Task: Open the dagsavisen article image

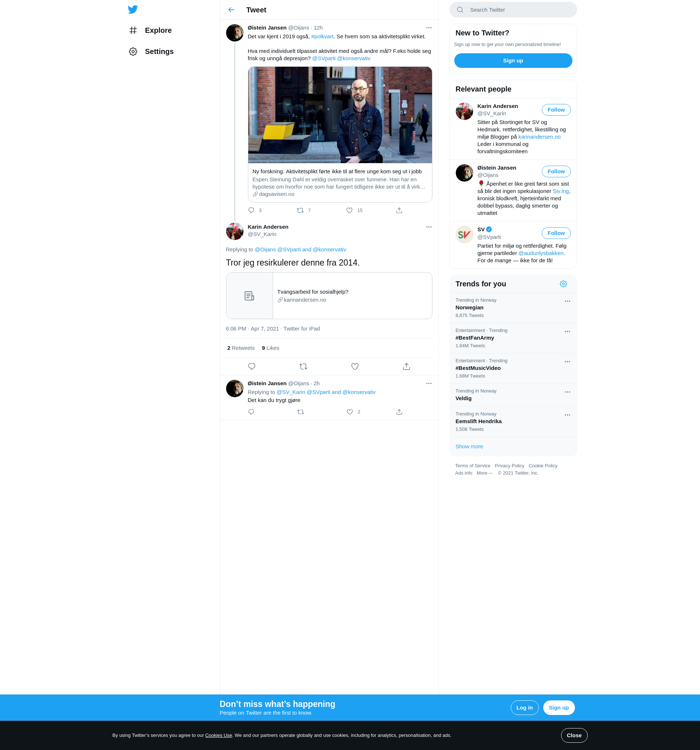Action: tap(340, 115)
